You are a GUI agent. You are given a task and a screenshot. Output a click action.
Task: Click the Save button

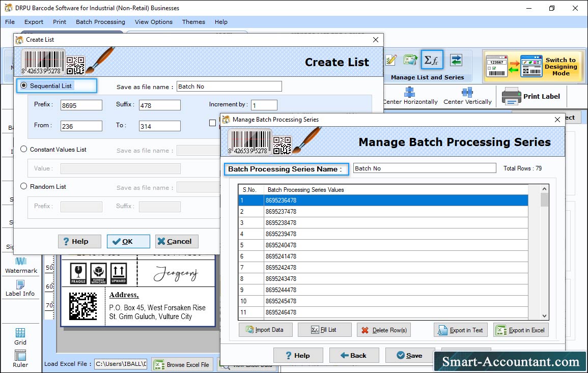(410, 355)
